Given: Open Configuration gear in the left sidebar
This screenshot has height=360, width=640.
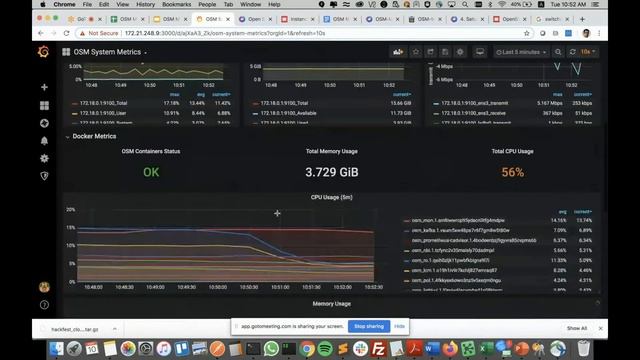Looking at the screenshot, I should tap(44, 158).
